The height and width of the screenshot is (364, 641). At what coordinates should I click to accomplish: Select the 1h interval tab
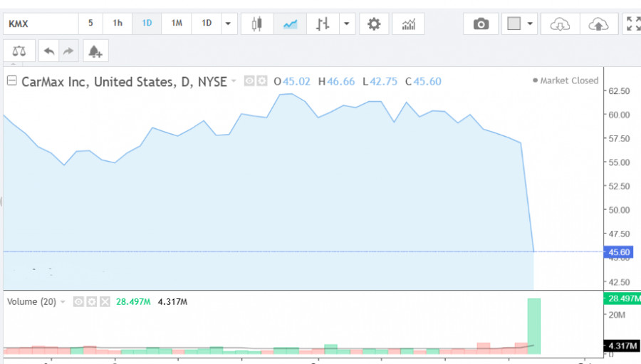118,24
